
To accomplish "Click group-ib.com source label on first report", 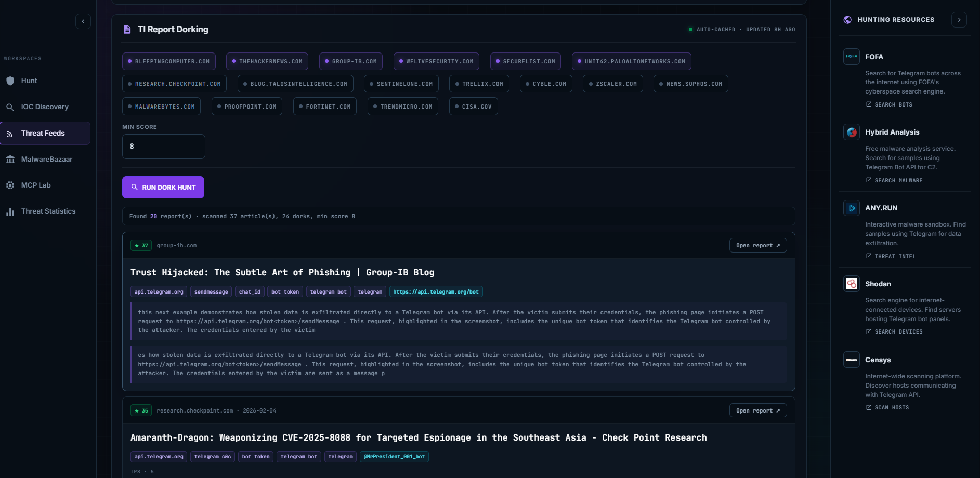I will coord(177,245).
